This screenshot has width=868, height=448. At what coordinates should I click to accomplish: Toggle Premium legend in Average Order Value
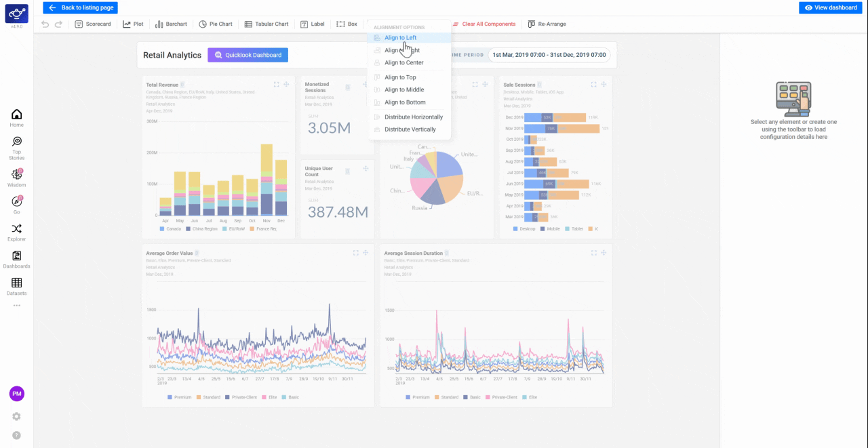point(180,397)
